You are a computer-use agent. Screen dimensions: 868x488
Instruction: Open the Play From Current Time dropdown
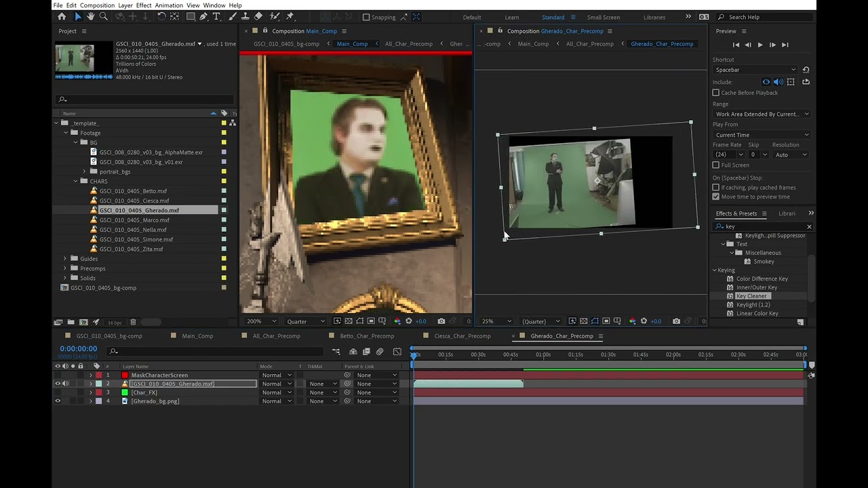coord(762,135)
